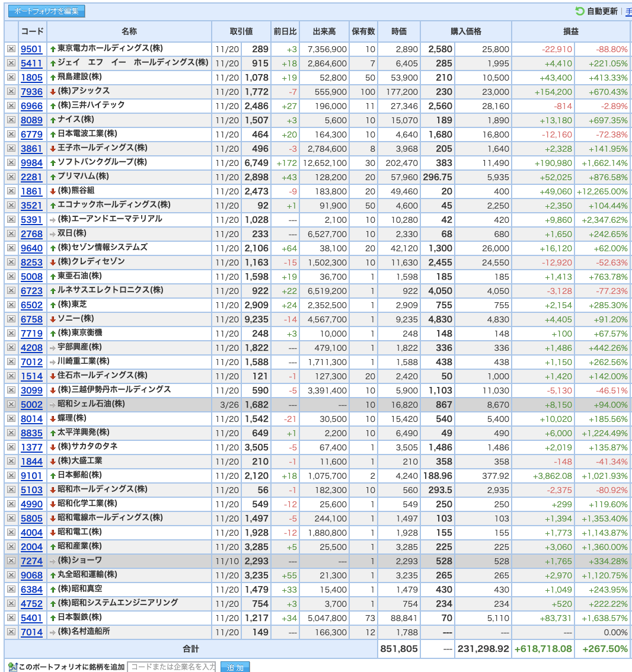632x672 pixels.
Task: Select the name 日本電波工業(株)
Action: point(88,134)
